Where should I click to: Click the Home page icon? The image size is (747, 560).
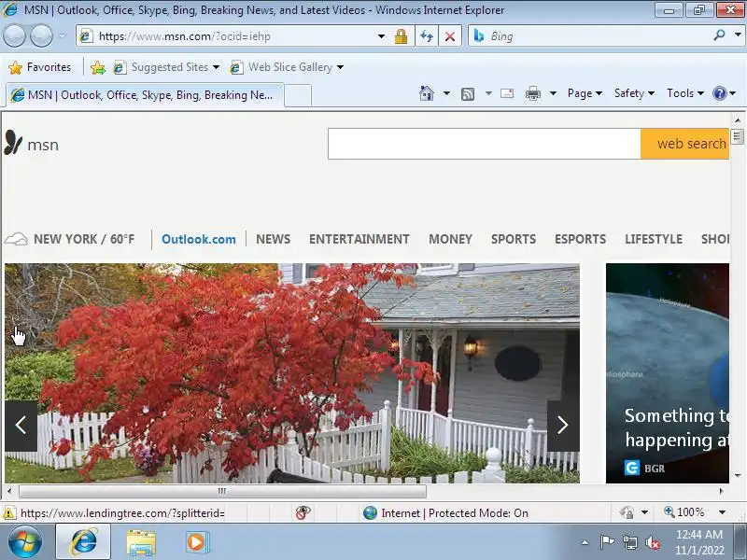click(427, 93)
